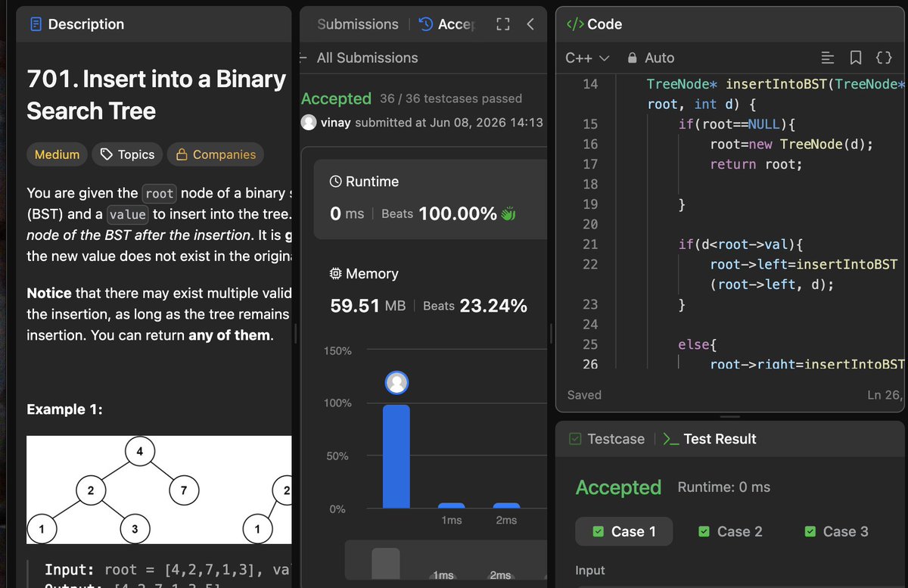Click the 'Accepted' status text in submissions

pyautogui.click(x=336, y=98)
